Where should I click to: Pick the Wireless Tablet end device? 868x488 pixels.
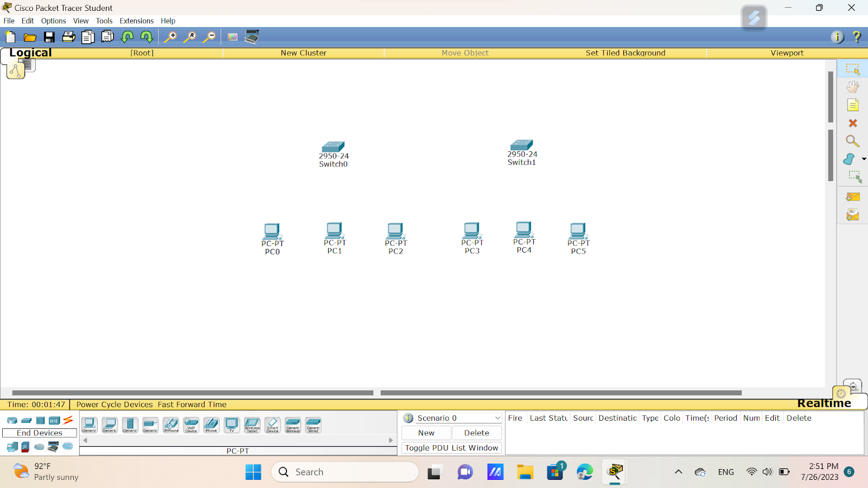pyautogui.click(x=252, y=425)
